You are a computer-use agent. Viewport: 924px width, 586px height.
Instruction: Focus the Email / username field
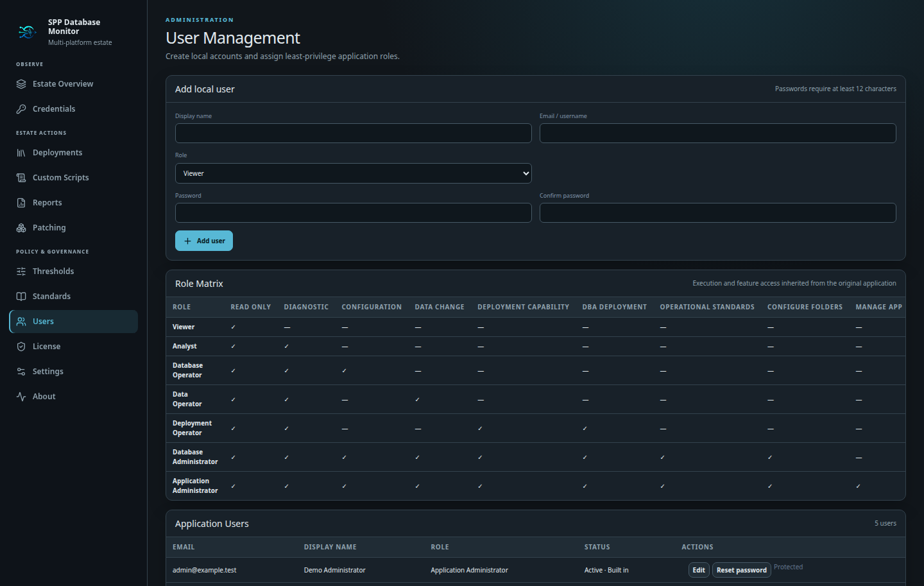(717, 133)
